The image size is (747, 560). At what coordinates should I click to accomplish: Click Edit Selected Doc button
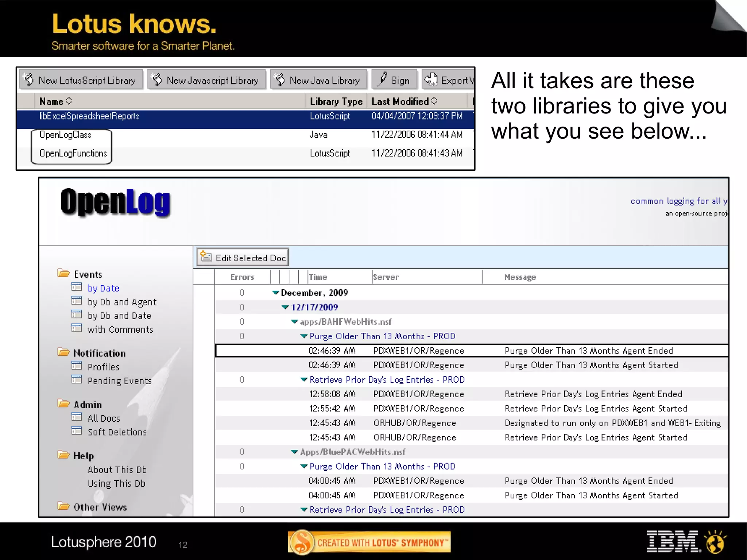coord(243,257)
